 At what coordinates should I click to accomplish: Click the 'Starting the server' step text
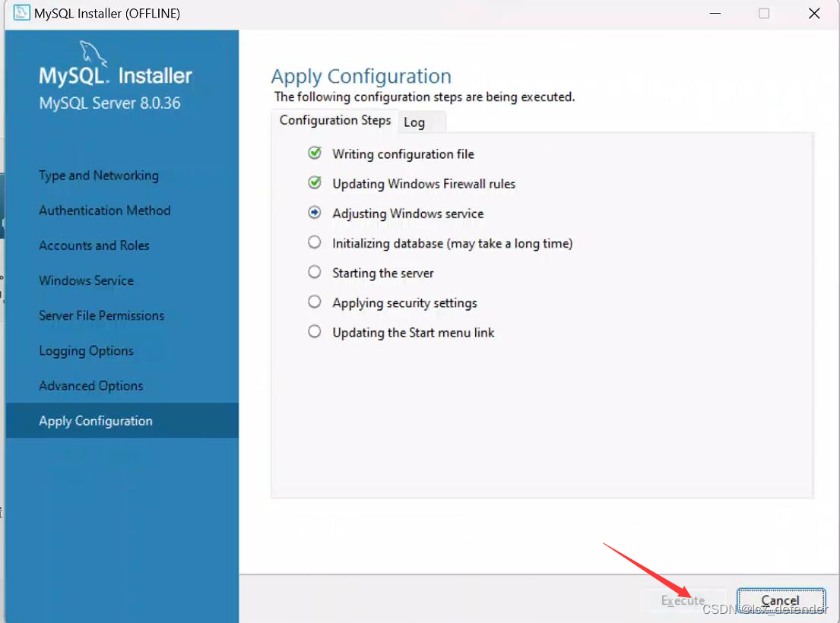[x=382, y=273]
